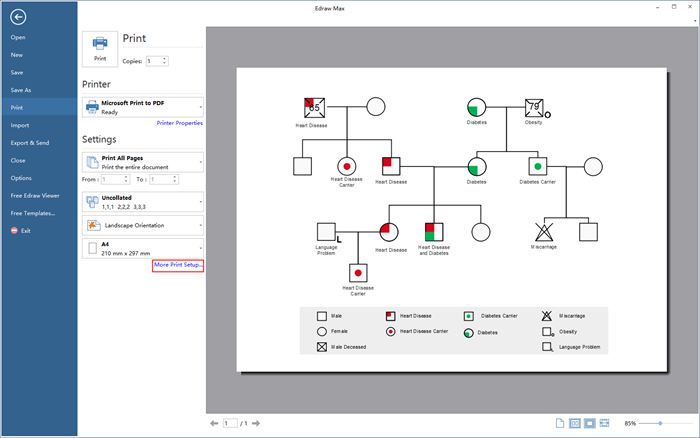Go to the next page arrow
The image size is (700, 438).
pyautogui.click(x=258, y=424)
